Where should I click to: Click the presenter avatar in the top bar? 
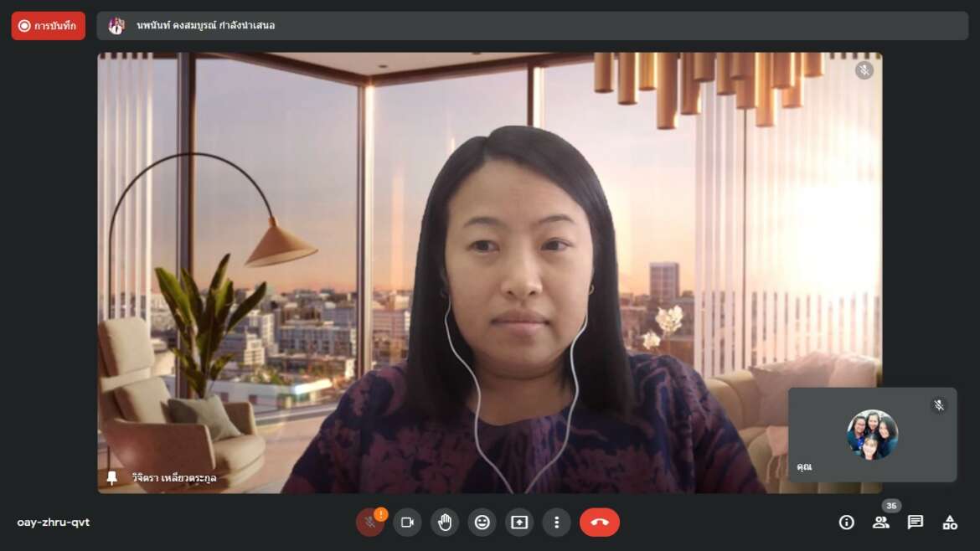click(x=116, y=26)
